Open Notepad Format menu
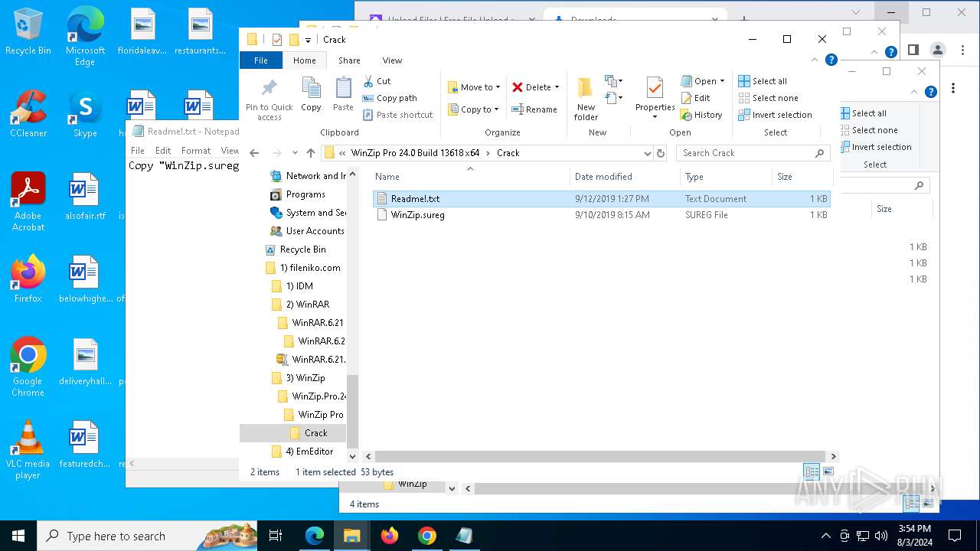 coord(196,151)
